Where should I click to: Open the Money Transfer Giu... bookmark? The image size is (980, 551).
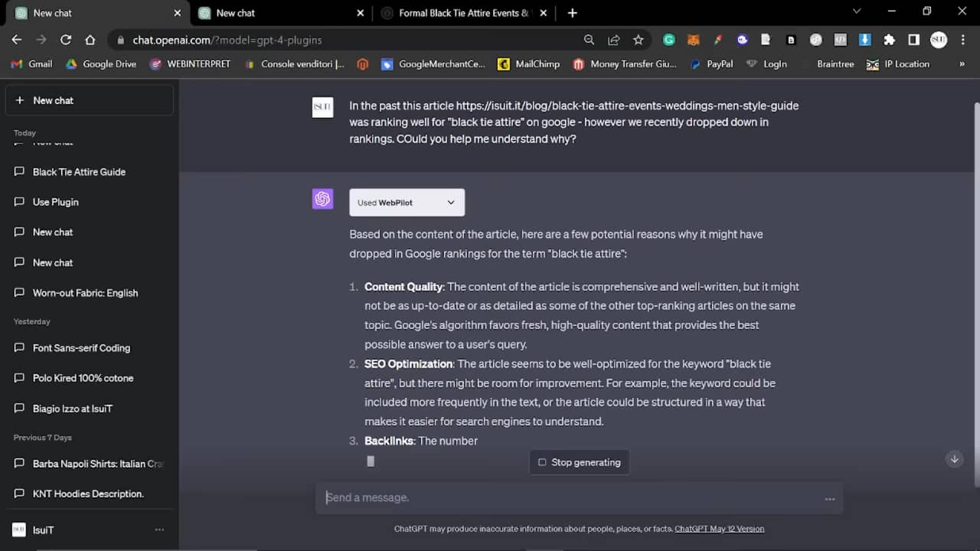click(625, 64)
